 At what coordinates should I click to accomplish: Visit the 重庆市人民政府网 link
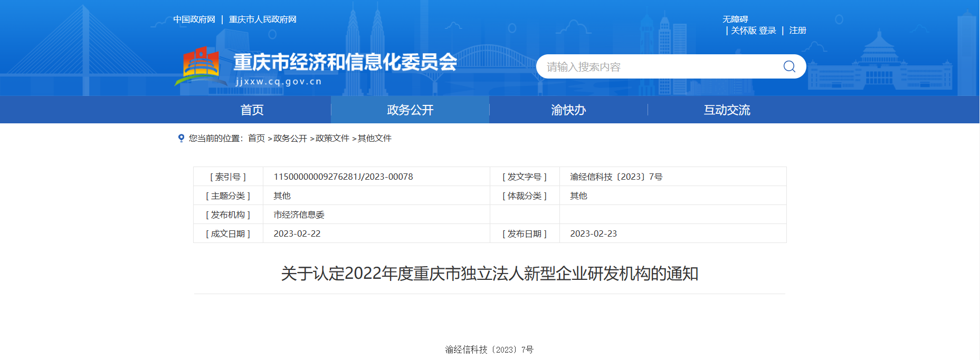click(262, 20)
